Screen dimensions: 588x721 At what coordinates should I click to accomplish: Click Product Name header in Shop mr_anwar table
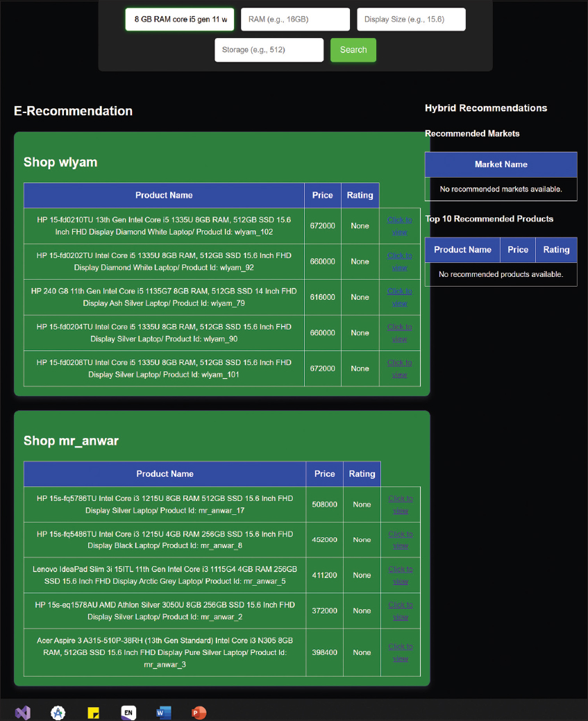[x=165, y=474]
